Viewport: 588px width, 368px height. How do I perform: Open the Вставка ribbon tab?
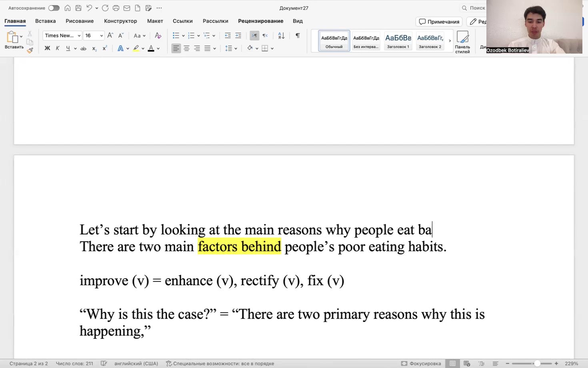(x=45, y=21)
